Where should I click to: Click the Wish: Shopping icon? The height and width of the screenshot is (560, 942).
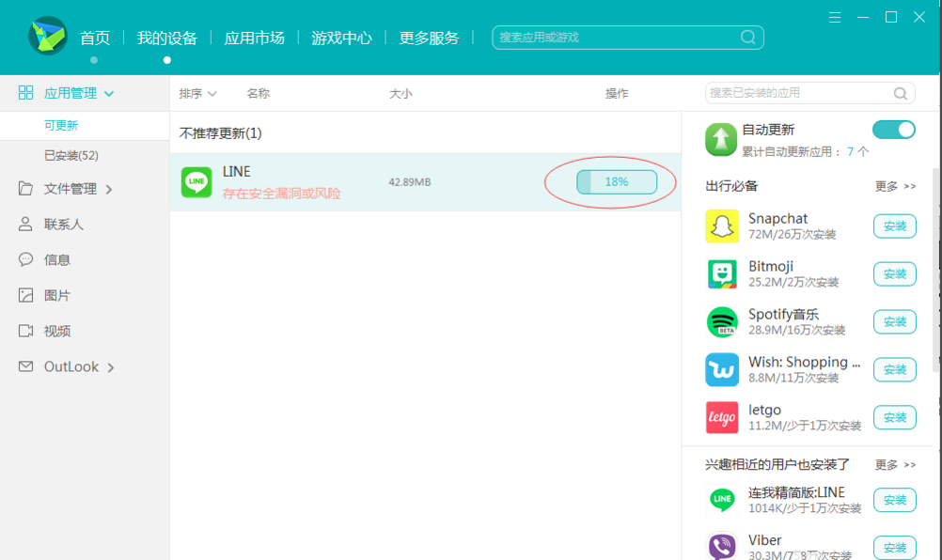(x=721, y=369)
